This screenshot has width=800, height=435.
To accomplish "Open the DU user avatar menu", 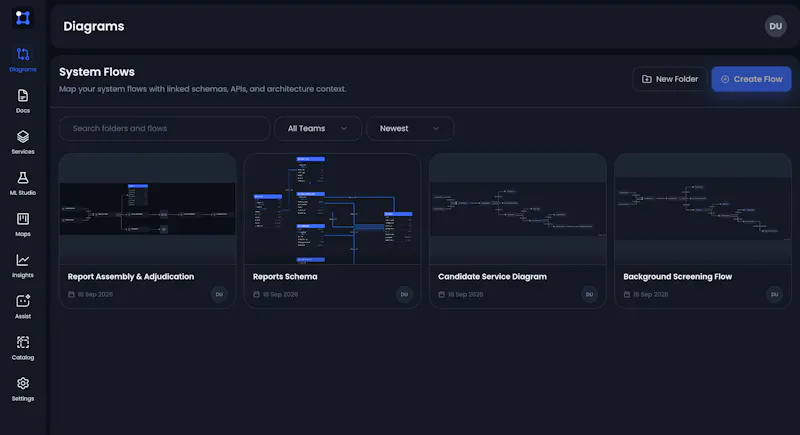I will pyautogui.click(x=775, y=26).
